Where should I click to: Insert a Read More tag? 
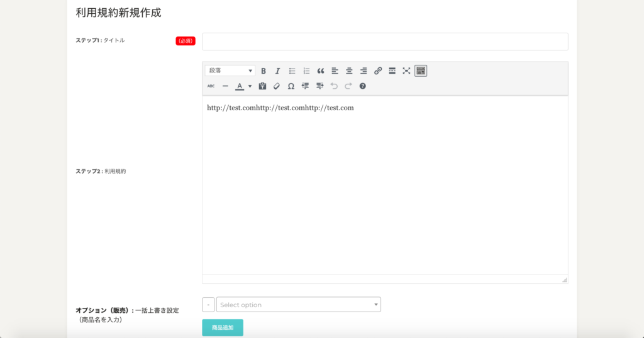click(x=392, y=71)
